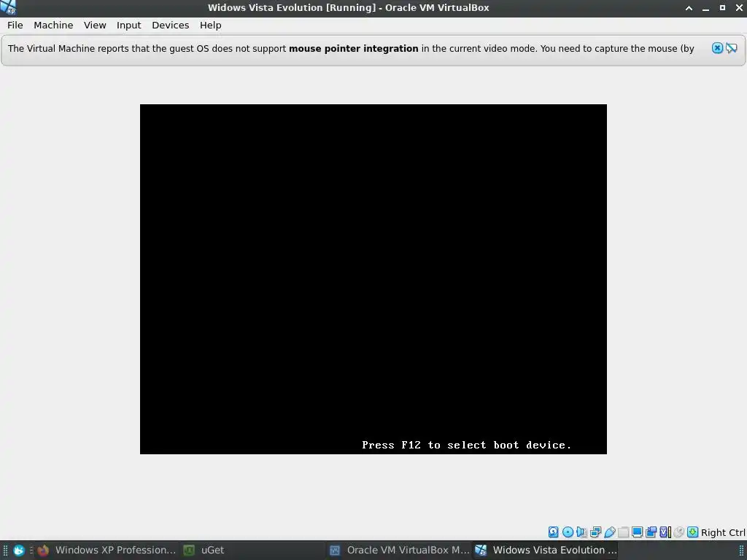Open the desktop applications menu button
Image resolution: width=747 pixels, height=560 pixels.
tap(18, 551)
